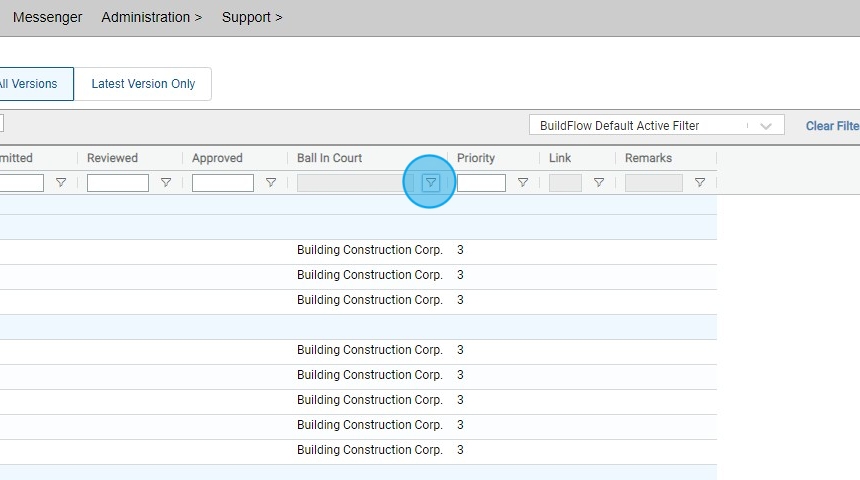This screenshot has width=860, height=480.
Task: Switch to Latest Version Only view
Action: click(143, 84)
